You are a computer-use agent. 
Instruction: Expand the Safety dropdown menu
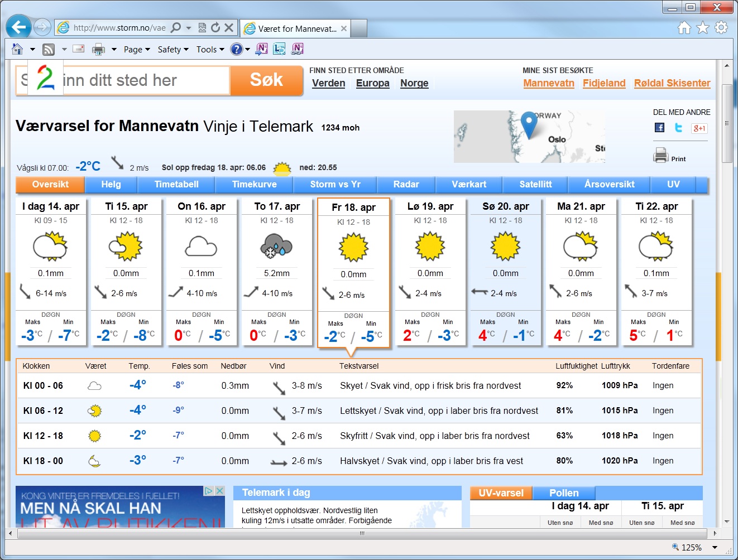[173, 49]
